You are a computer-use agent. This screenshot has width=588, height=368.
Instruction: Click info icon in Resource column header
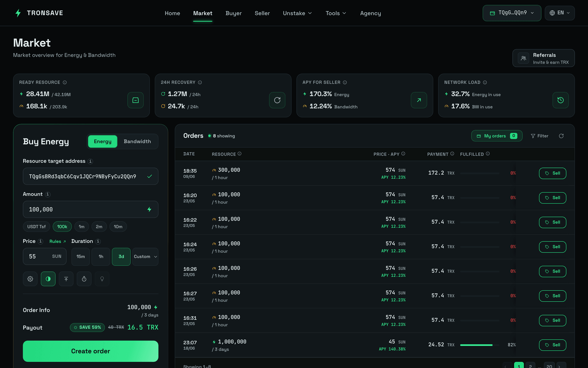[x=240, y=154]
